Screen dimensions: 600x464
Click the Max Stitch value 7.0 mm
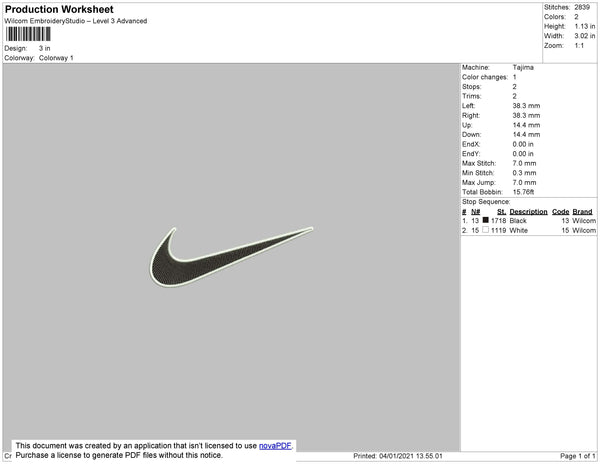[x=524, y=163]
